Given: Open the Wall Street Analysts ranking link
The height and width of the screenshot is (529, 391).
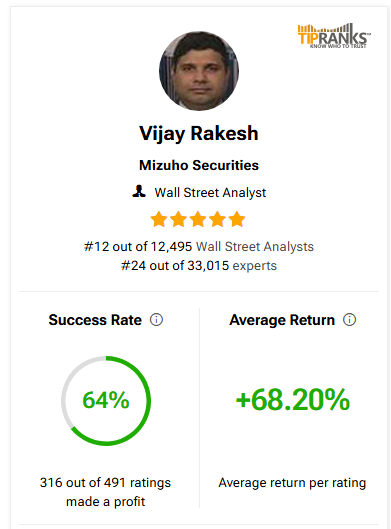Looking at the screenshot, I should click(x=255, y=247).
